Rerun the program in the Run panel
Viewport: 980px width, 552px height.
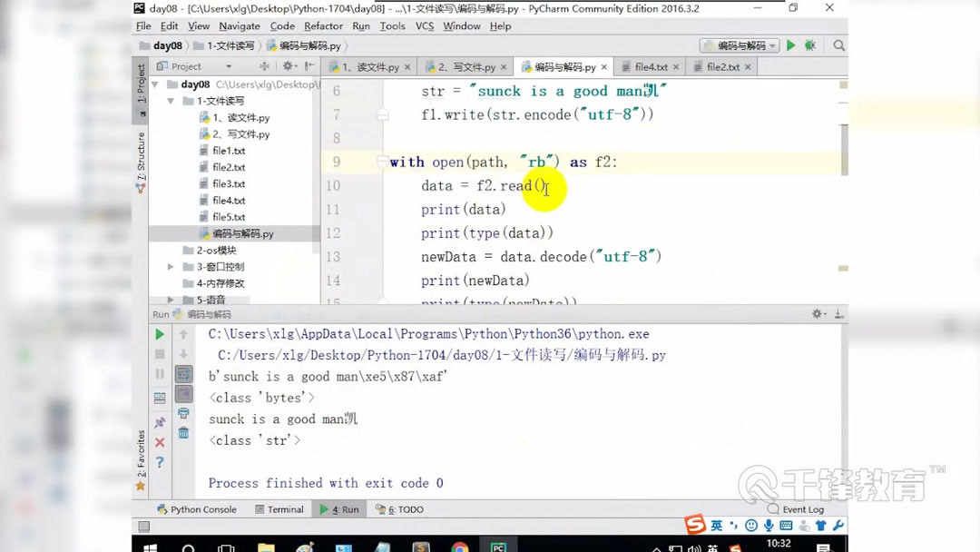(159, 334)
